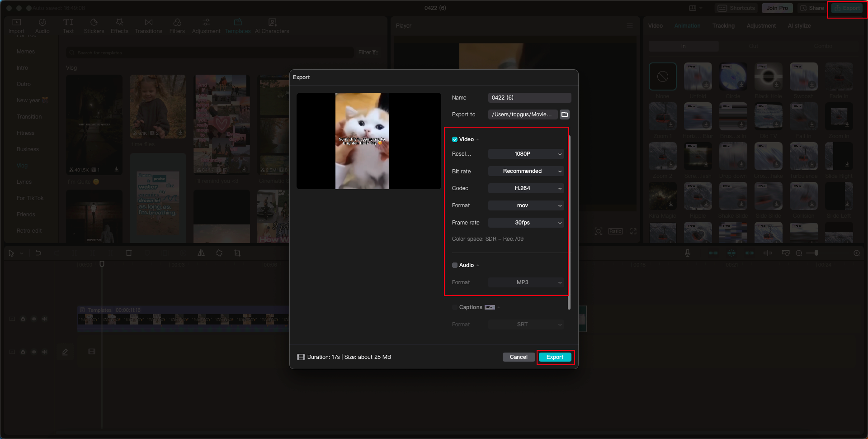Click the rotate icon in timeline toolbar

point(219,253)
